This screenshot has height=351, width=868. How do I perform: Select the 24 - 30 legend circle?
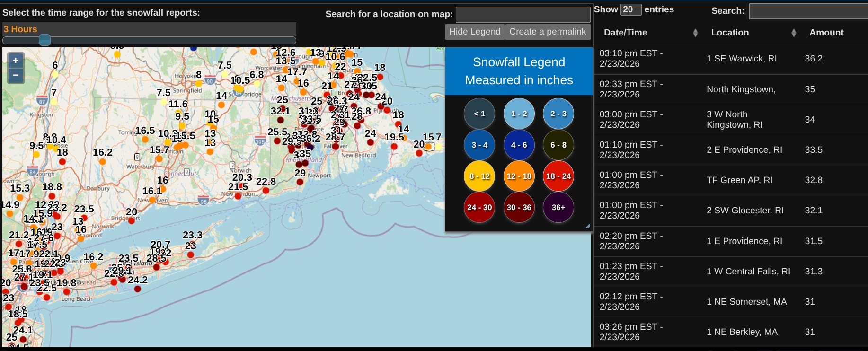479,207
